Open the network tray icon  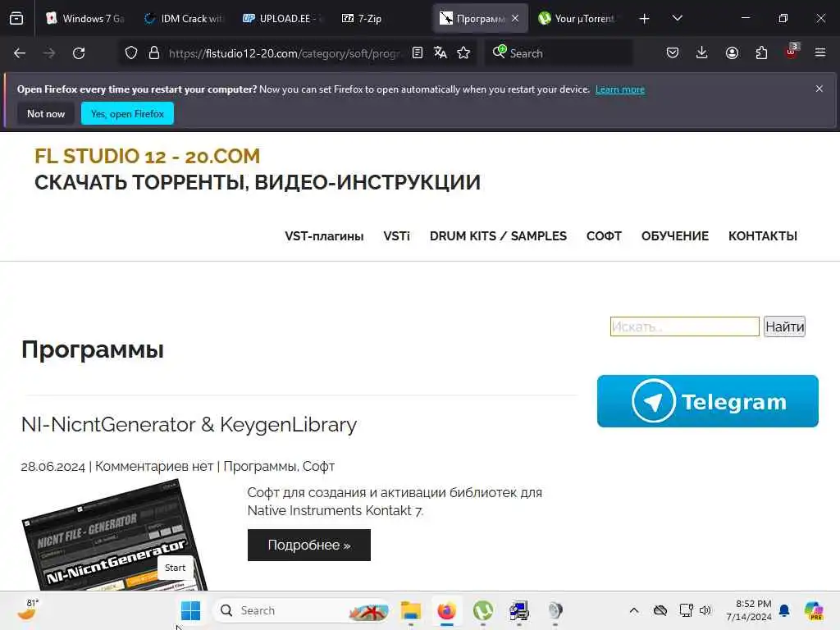(x=687, y=610)
